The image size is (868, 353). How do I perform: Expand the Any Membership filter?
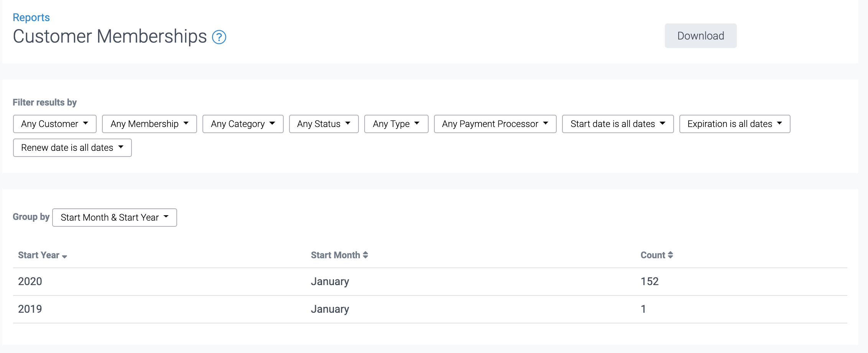point(149,124)
